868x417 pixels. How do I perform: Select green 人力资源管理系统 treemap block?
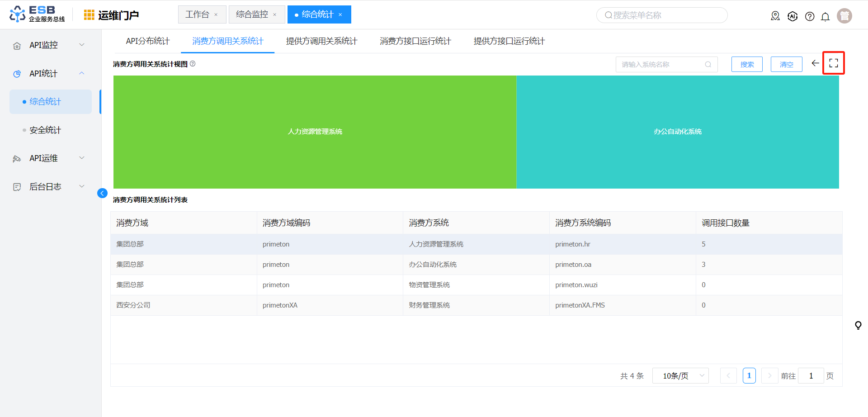[315, 132]
